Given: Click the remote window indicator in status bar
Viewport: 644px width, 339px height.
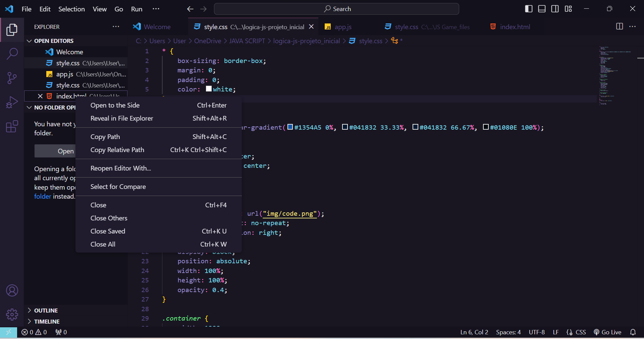Looking at the screenshot, I should point(8,332).
